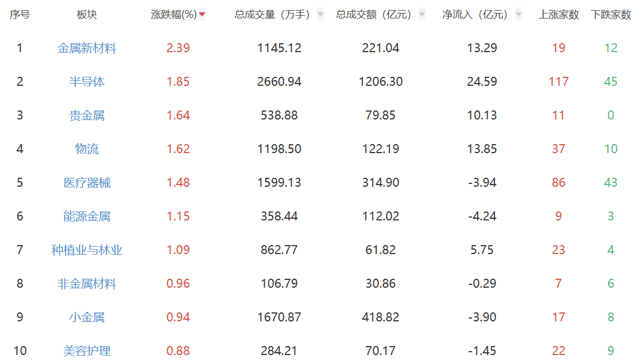
Task: Click the red sort arrow beside 涨跌幅(%)
Action: [x=202, y=15]
